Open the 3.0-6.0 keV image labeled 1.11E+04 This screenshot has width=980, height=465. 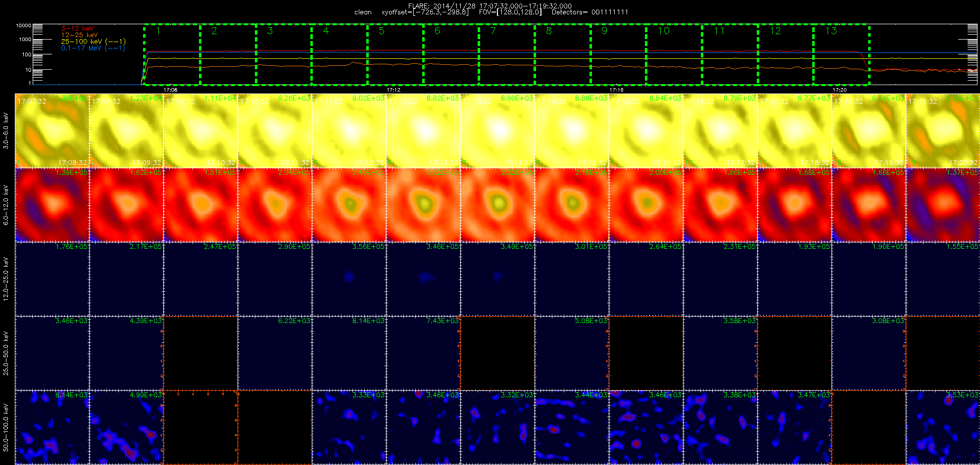200,131
